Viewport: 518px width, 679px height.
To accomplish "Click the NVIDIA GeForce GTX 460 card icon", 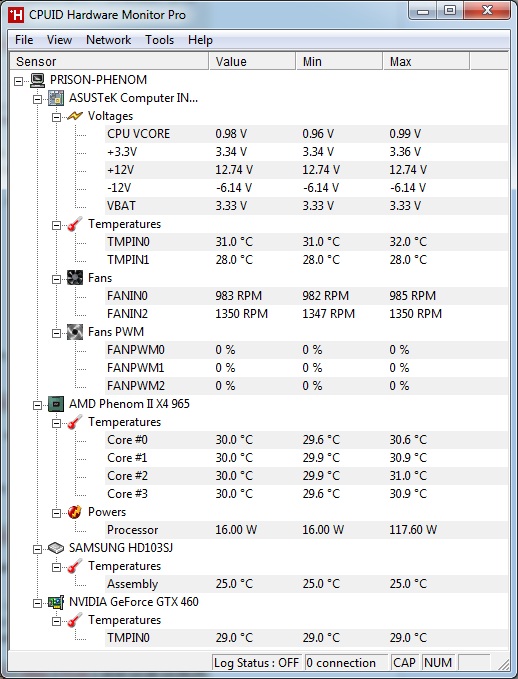I will point(56,602).
